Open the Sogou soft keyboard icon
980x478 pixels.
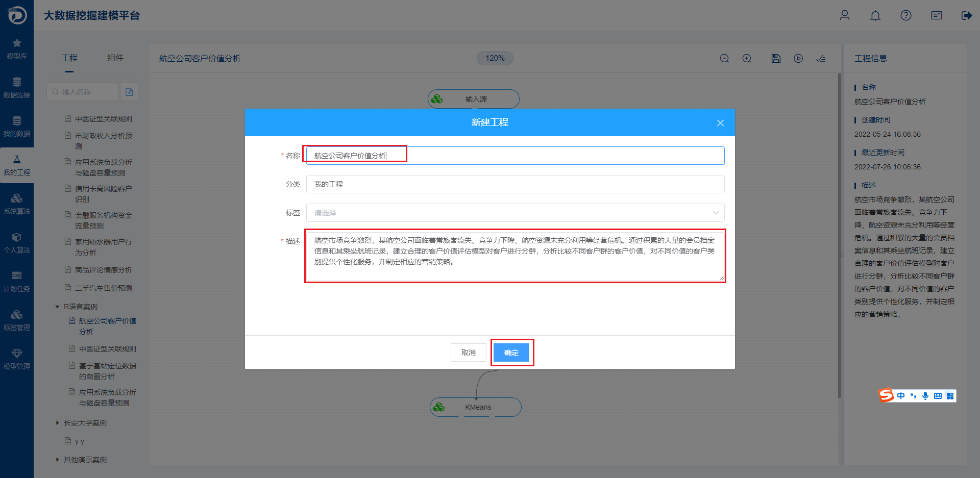(x=938, y=396)
